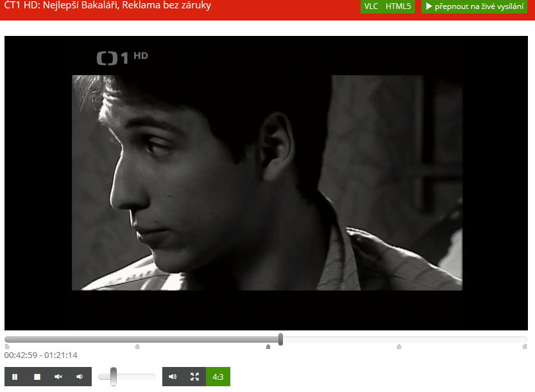Jump to the fourth timeline marker
This screenshot has height=392, width=535.
[x=399, y=346]
